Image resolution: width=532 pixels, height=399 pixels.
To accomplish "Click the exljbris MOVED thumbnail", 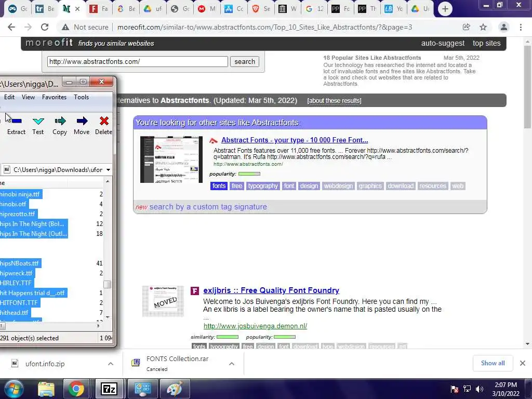I will click(163, 301).
